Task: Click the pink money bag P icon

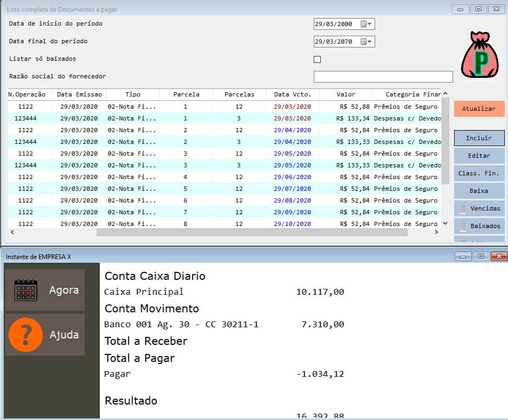Action: (x=480, y=55)
